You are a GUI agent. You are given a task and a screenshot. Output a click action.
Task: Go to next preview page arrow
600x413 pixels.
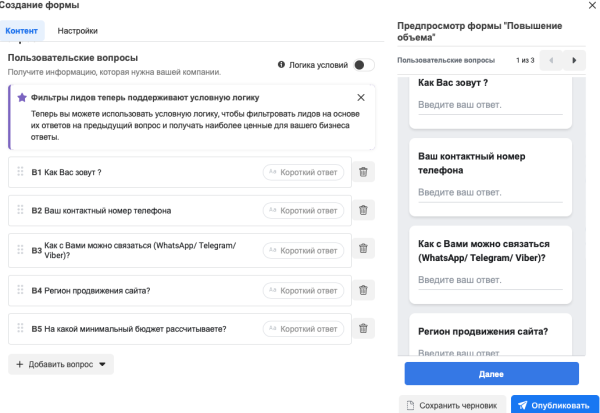click(x=573, y=60)
